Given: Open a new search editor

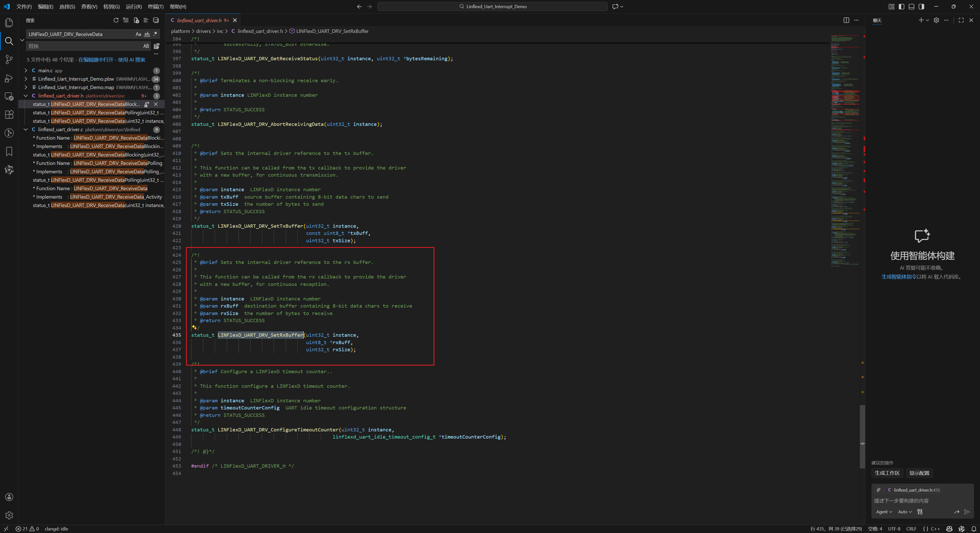Looking at the screenshot, I should 136,20.
